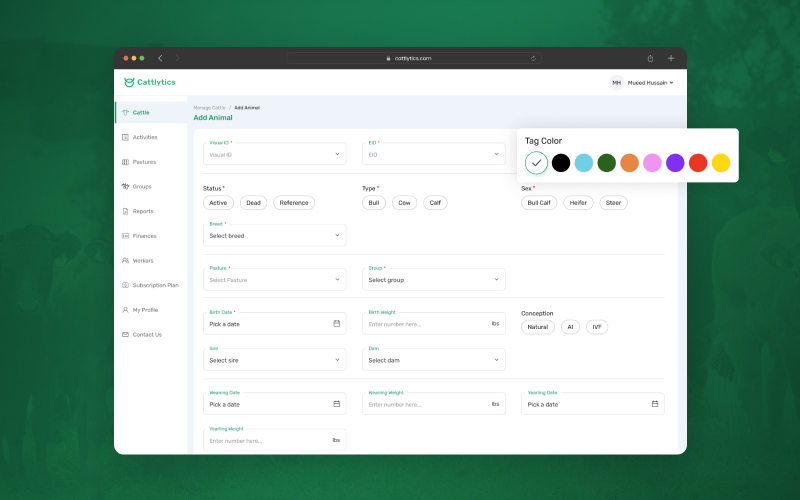
Task: Click the browser share icon
Action: click(x=650, y=59)
